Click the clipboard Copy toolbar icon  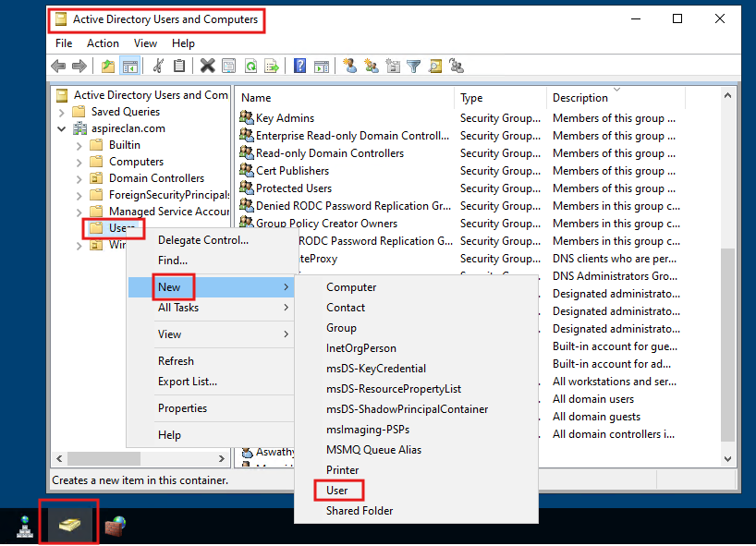click(179, 66)
